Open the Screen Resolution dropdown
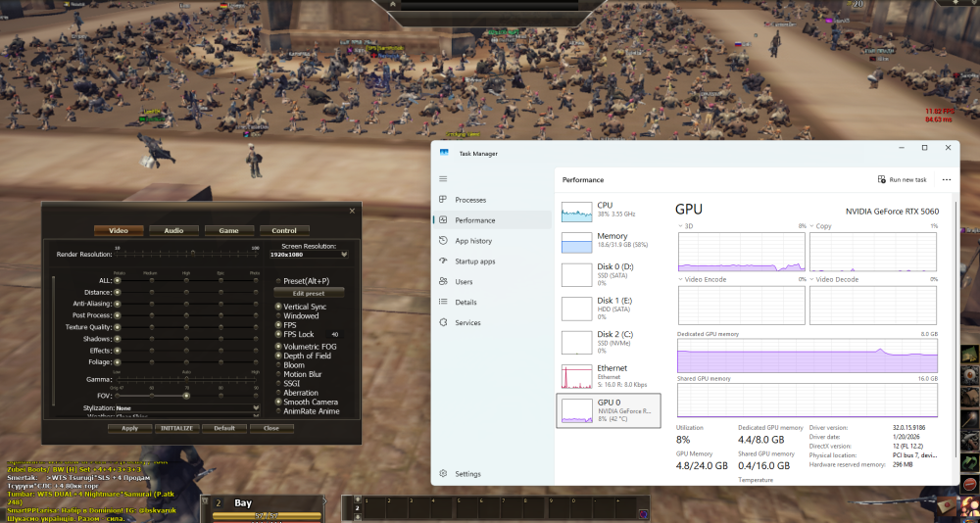The height and width of the screenshot is (523, 980). tap(309, 254)
